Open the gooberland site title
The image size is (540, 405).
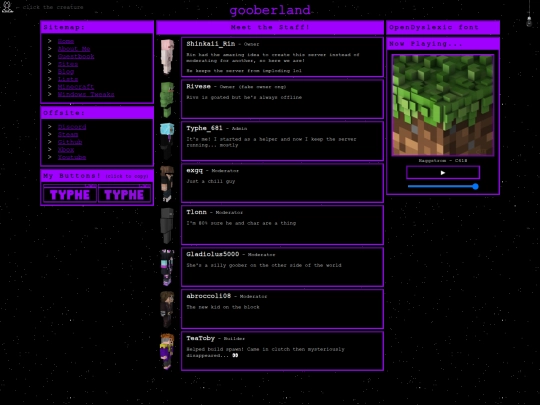(x=270, y=10)
